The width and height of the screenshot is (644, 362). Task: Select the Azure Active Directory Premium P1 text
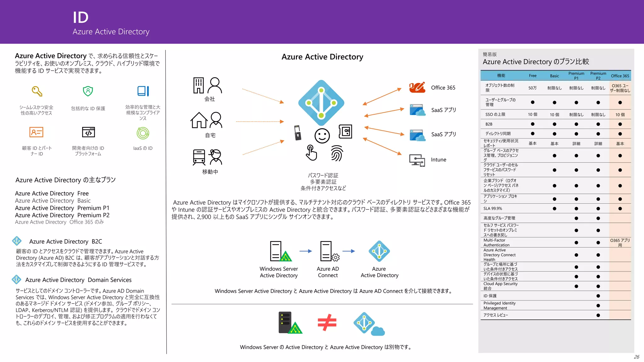pos(62,208)
